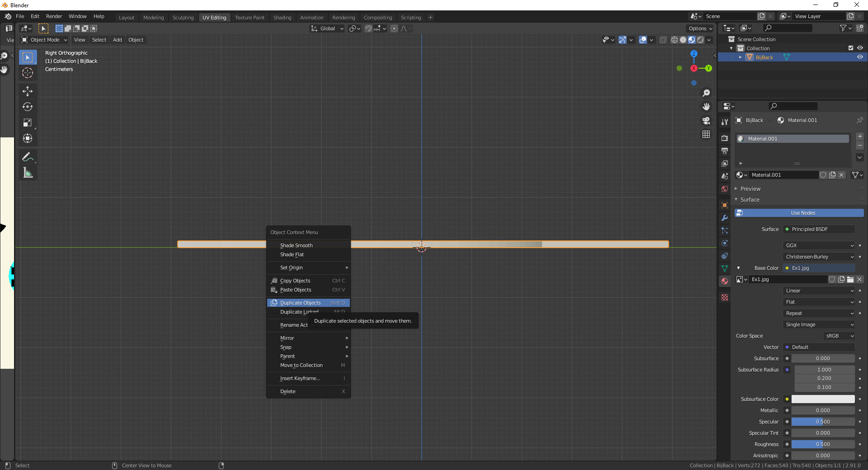Hide BijBack object in outliner

coord(860,57)
